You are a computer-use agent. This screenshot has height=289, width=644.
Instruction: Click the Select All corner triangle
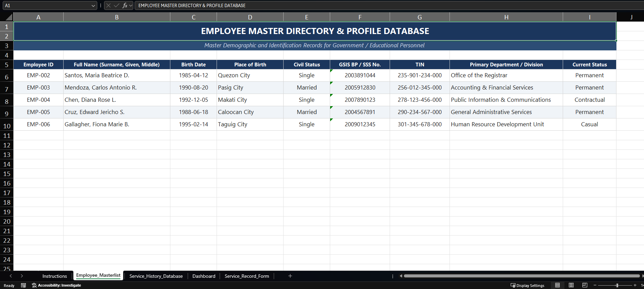(x=9, y=17)
